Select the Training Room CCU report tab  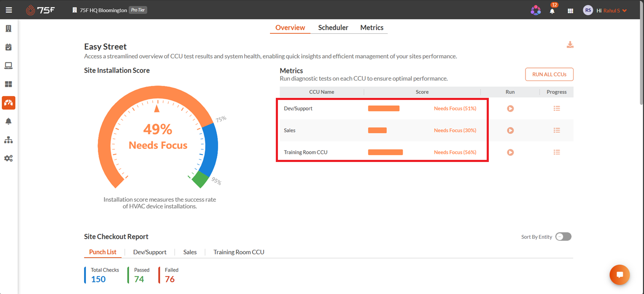coord(239,252)
